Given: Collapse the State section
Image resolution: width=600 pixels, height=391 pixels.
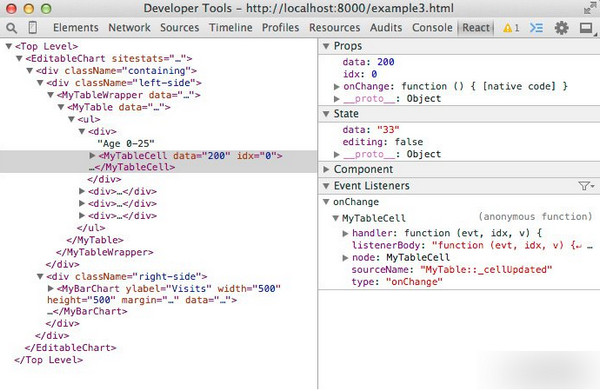Looking at the screenshot, I should pyautogui.click(x=326, y=114).
